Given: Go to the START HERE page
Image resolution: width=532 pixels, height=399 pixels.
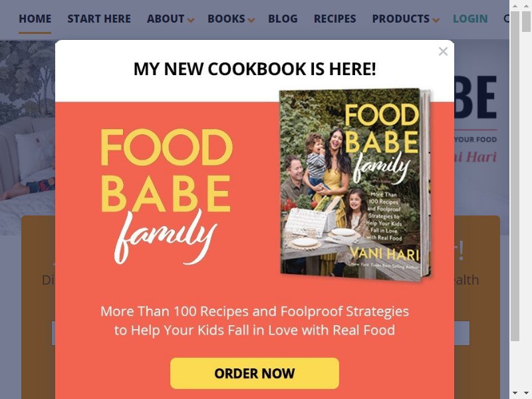Looking at the screenshot, I should [x=98, y=19].
